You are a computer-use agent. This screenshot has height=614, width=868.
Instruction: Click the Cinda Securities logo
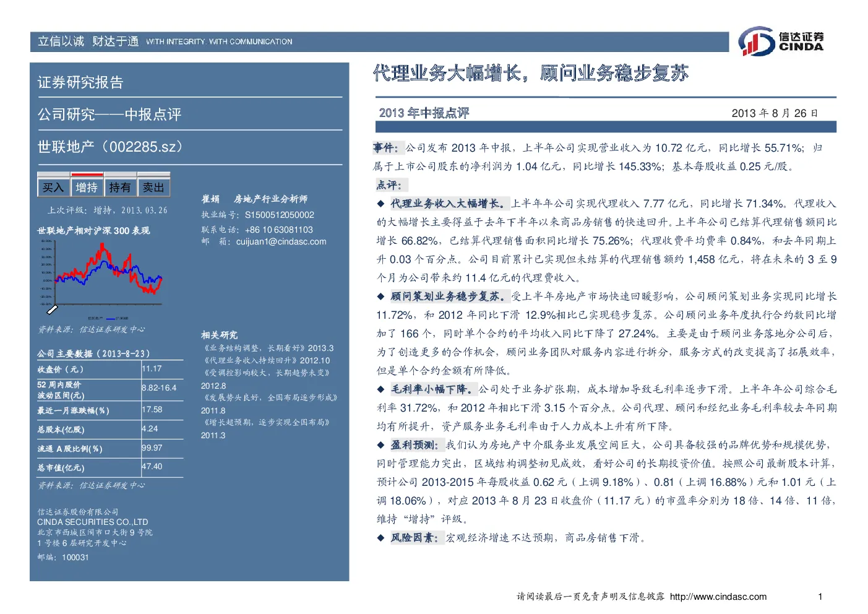(x=781, y=41)
